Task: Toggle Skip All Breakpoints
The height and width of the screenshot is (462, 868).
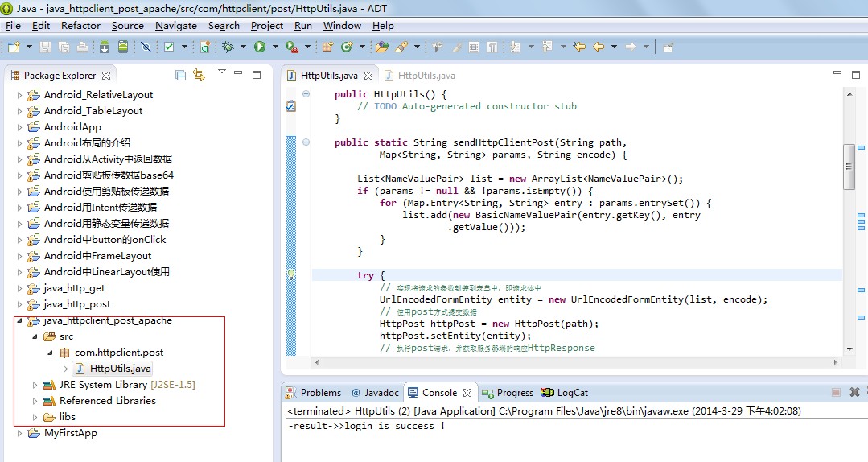Action: [x=146, y=47]
